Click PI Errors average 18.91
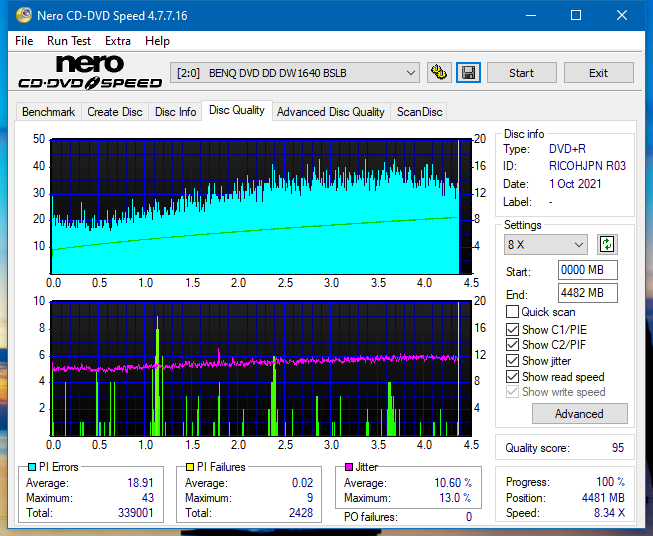Screen dimensions: 653x536 (140, 483)
